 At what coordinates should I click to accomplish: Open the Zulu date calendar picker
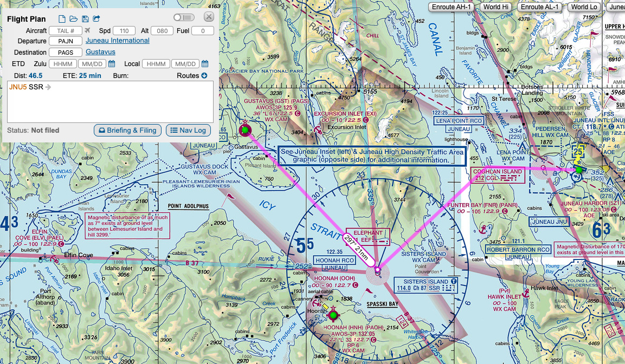pyautogui.click(x=112, y=64)
